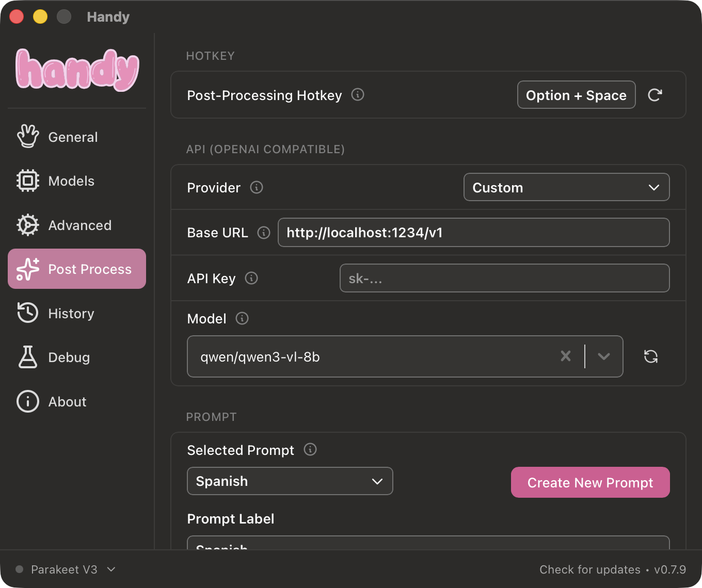Change the Option + Space hotkey
This screenshot has width=702, height=588.
576,95
